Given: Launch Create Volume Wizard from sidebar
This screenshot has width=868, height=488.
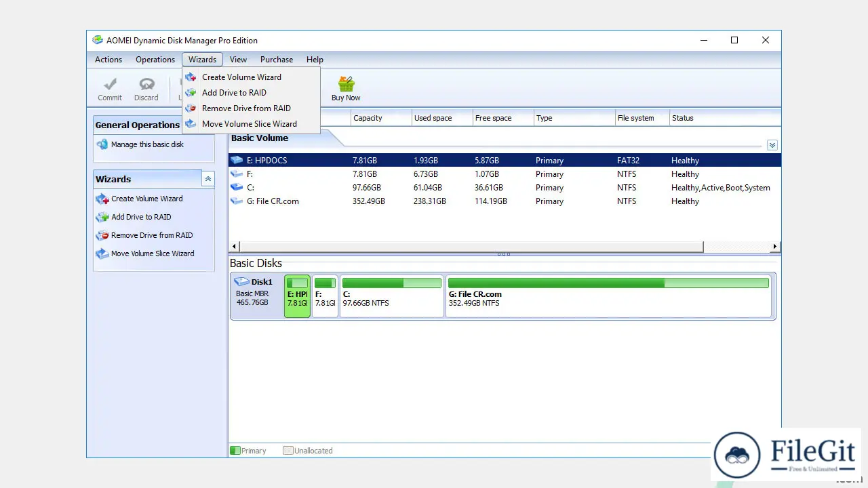Looking at the screenshot, I should coord(147,199).
